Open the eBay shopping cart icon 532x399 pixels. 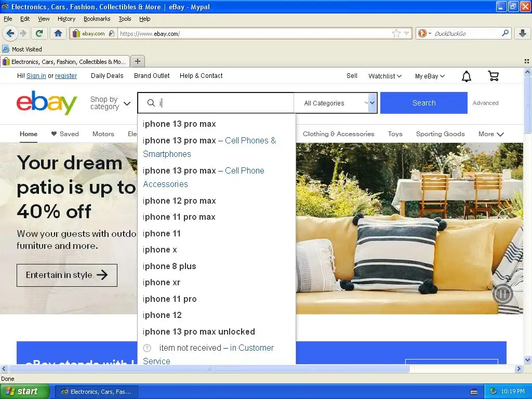point(494,76)
